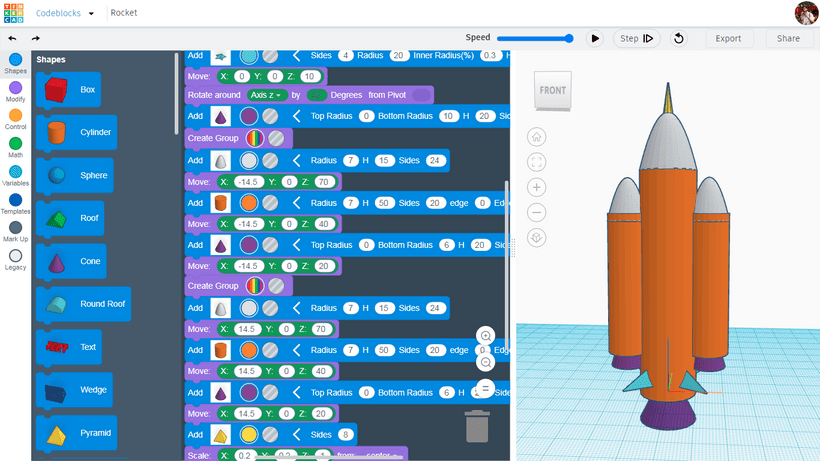Image resolution: width=820 pixels, height=461 pixels.
Task: Click orange color swatch of cylinder at X -14.5
Action: (249, 203)
